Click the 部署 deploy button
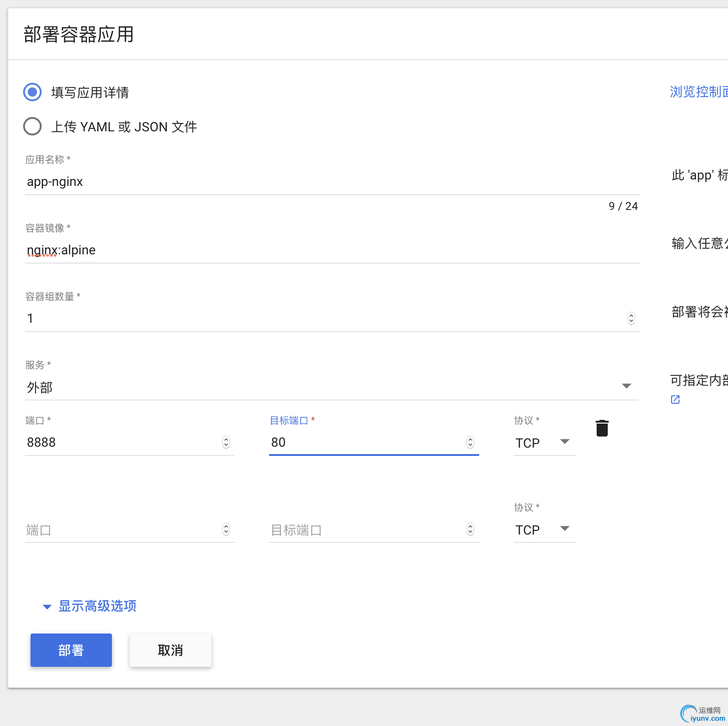 (71, 650)
